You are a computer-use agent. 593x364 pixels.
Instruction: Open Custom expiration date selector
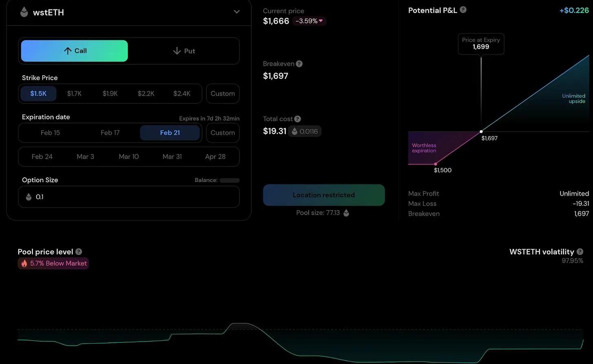click(222, 133)
